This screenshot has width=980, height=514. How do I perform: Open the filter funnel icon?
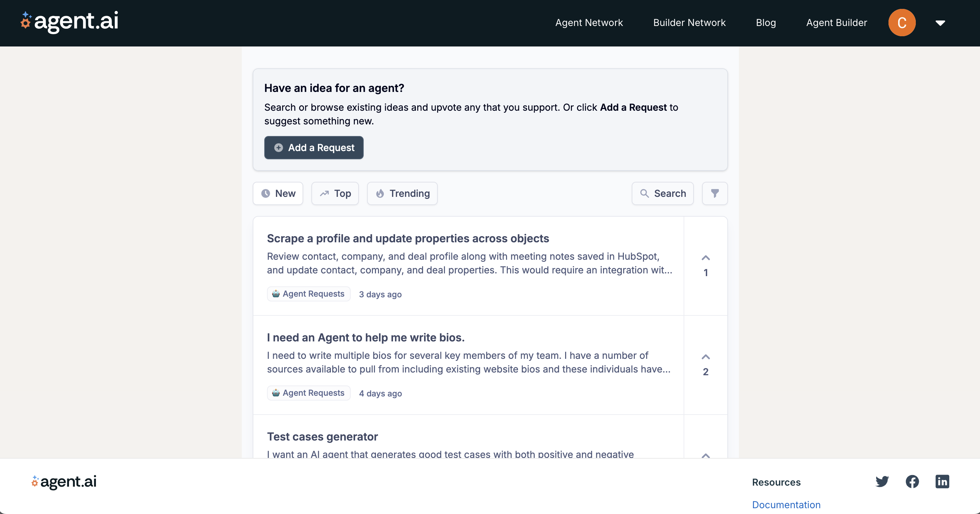click(x=714, y=193)
